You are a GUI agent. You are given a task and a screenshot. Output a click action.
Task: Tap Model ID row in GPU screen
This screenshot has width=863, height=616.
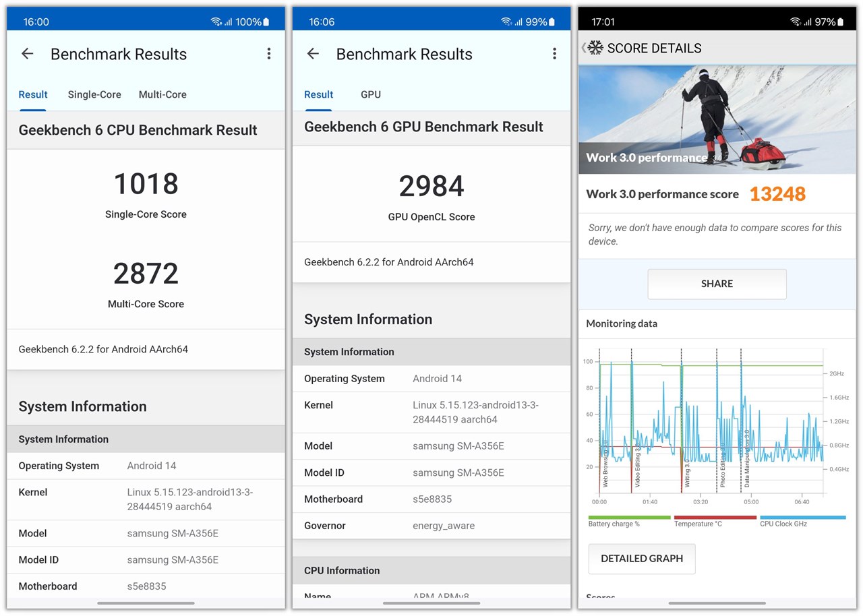tap(431, 472)
